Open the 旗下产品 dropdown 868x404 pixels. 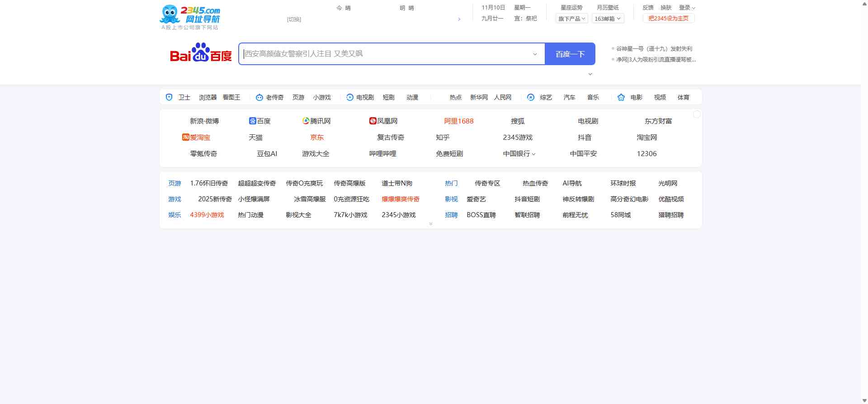point(571,19)
